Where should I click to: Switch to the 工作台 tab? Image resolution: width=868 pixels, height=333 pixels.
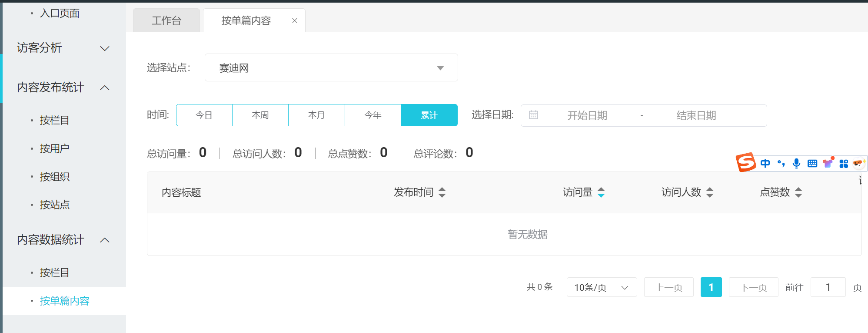[x=166, y=20]
